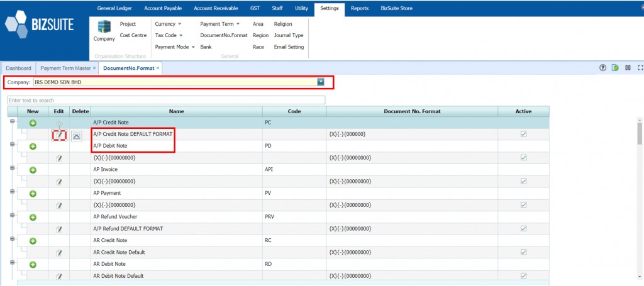This screenshot has height=286, width=644.
Task: Toggle Active for A/P Credit Note DEFAULT FORMAT
Action: (524, 134)
